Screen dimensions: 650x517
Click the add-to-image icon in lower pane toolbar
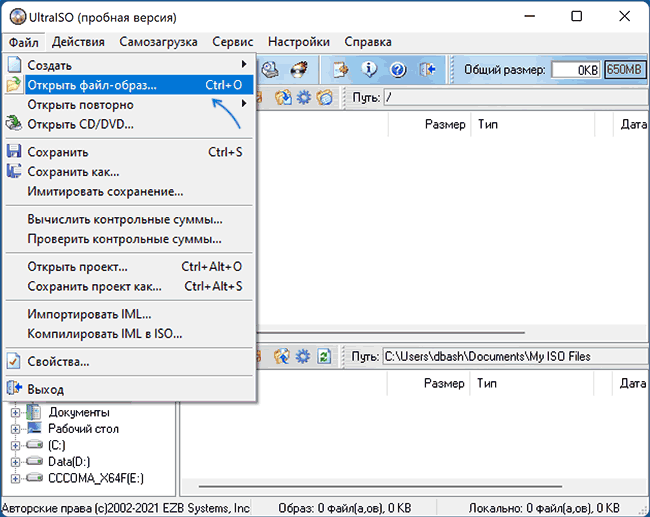[282, 357]
